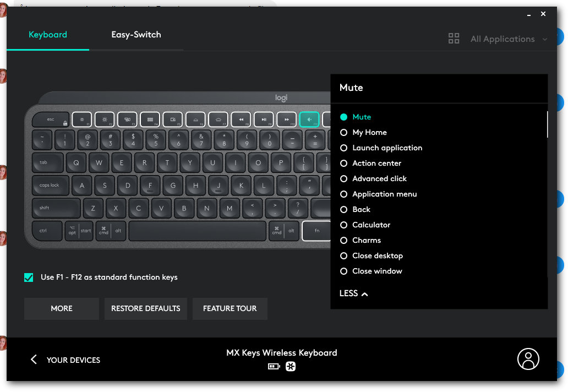
Task: Open the All Applications dropdown
Action: [498, 39]
